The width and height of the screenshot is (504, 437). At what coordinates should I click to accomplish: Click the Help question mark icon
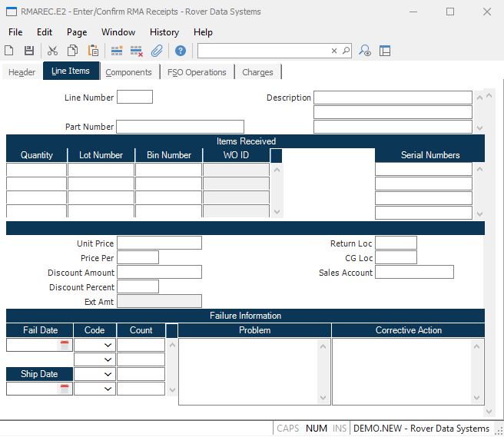tap(181, 51)
